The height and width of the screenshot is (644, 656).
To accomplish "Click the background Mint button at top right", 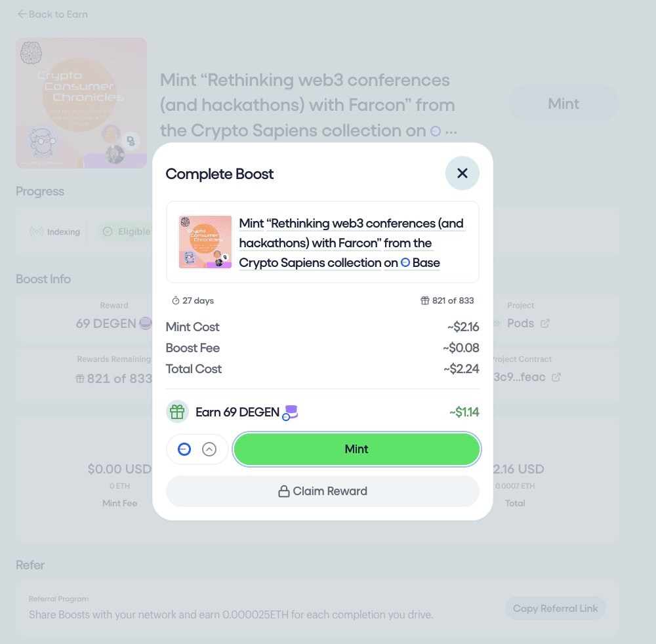I will (563, 104).
